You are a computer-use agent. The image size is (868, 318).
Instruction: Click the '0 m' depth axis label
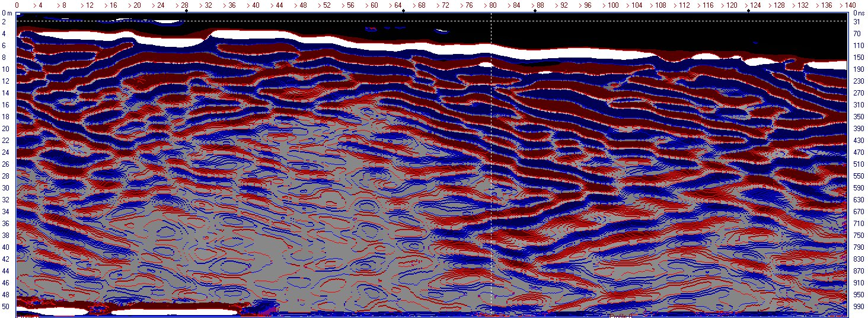(7, 13)
